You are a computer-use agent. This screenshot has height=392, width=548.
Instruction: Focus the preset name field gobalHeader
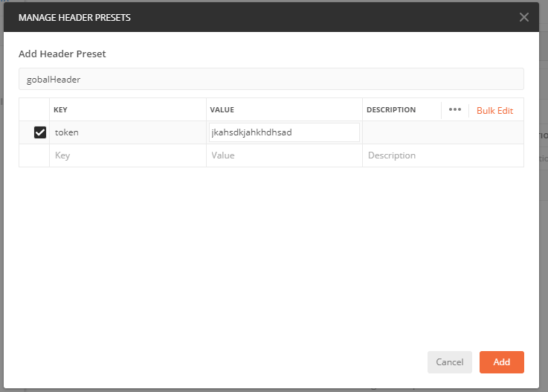(271, 79)
